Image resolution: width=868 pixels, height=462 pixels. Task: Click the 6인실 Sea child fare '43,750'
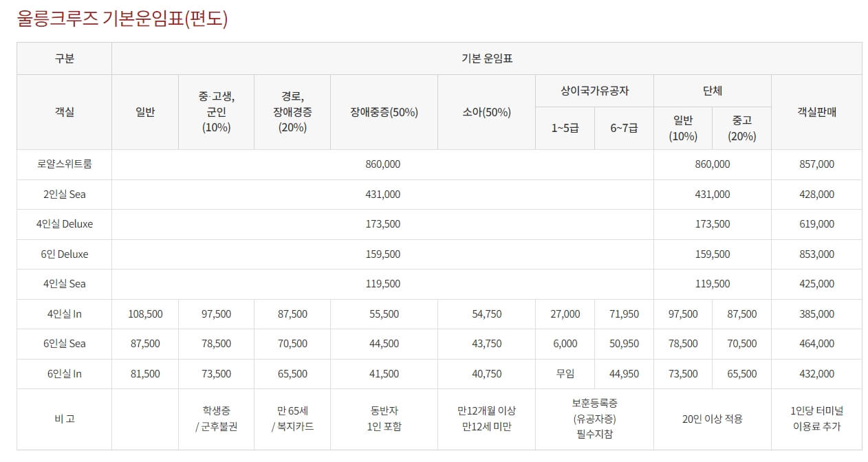click(487, 344)
